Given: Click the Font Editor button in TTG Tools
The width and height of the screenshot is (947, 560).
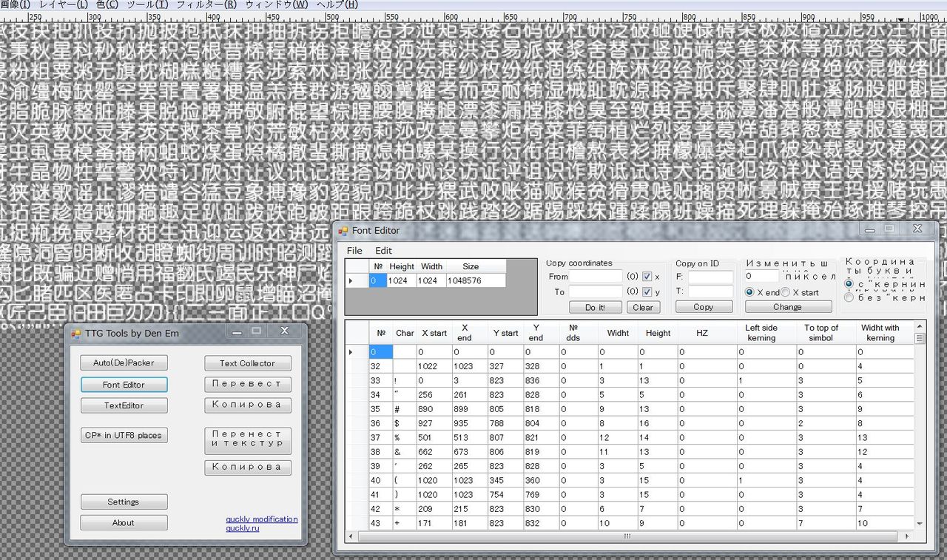Looking at the screenshot, I should pos(124,385).
